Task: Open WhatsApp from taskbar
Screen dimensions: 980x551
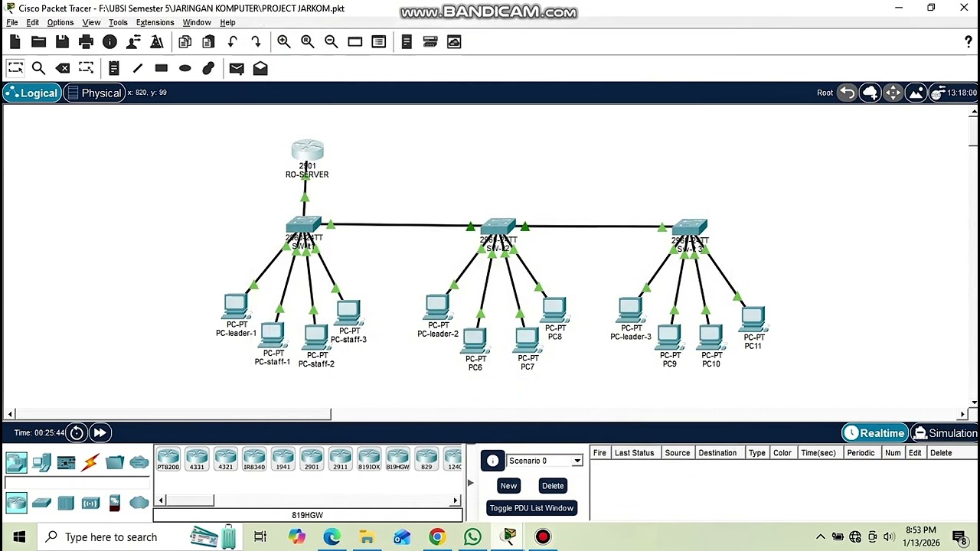Action: (x=472, y=537)
